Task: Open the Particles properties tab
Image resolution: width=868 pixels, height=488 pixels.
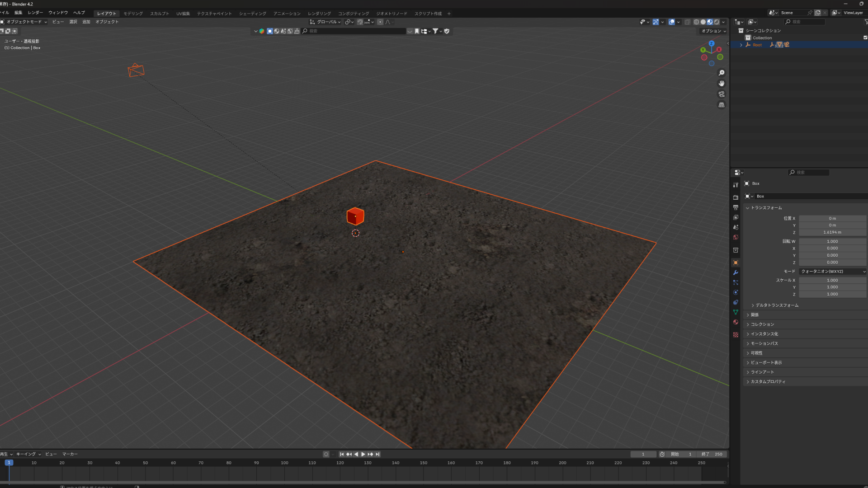Action: 736,282
